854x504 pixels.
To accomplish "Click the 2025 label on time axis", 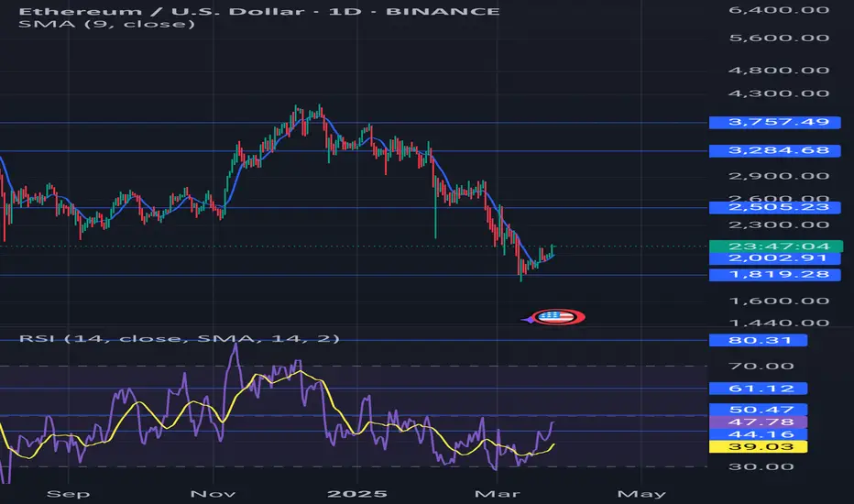I will 356,494.
